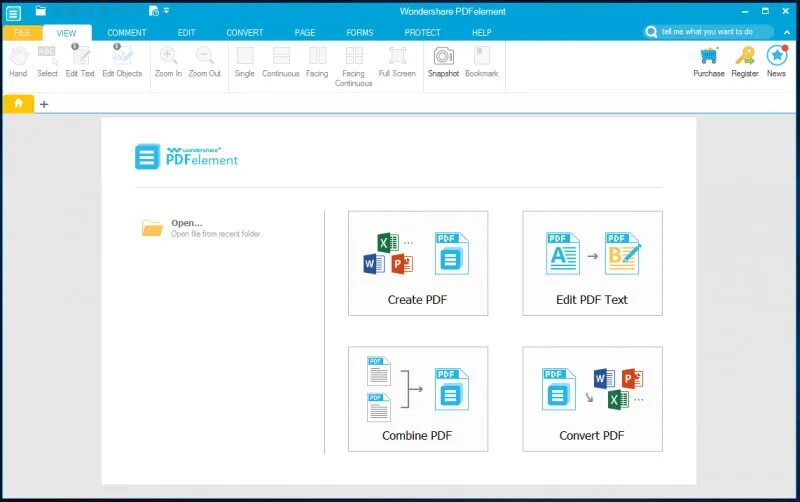Viewport: 800px width, 502px height.
Task: Open the Bookmark tool
Action: [482, 62]
